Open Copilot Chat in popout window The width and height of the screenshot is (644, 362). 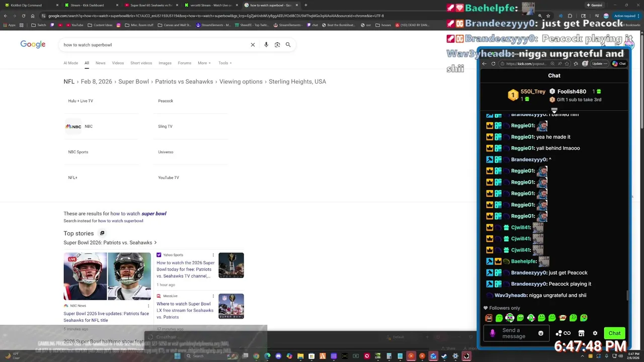[619, 64]
